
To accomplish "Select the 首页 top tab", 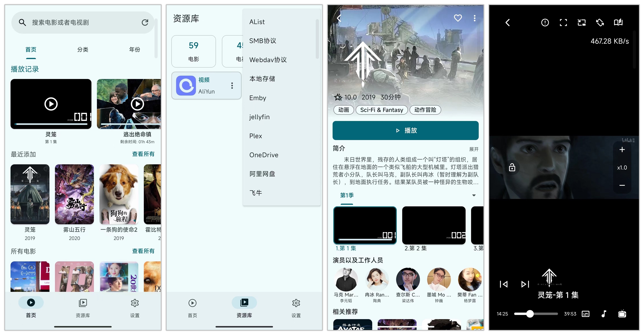I will (31, 50).
